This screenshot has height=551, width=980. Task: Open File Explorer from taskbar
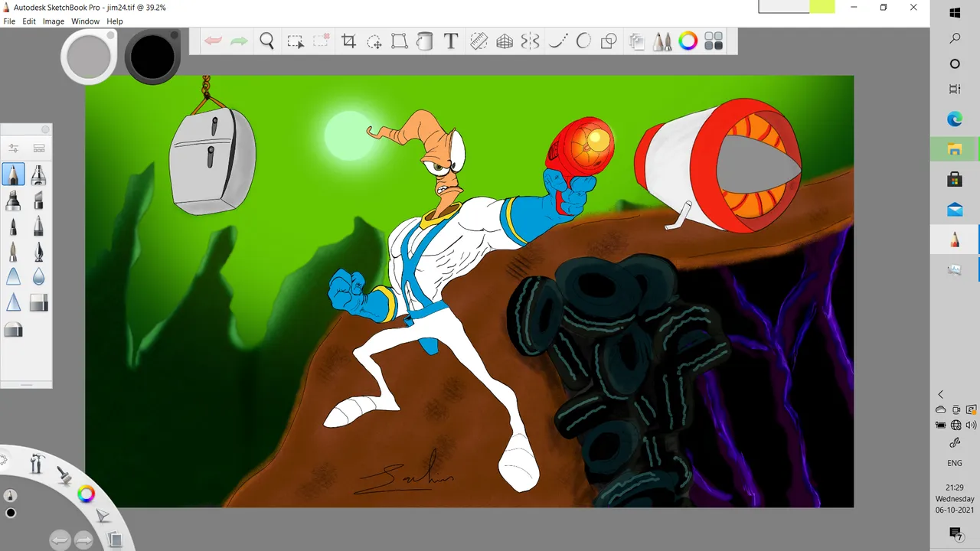tap(955, 149)
